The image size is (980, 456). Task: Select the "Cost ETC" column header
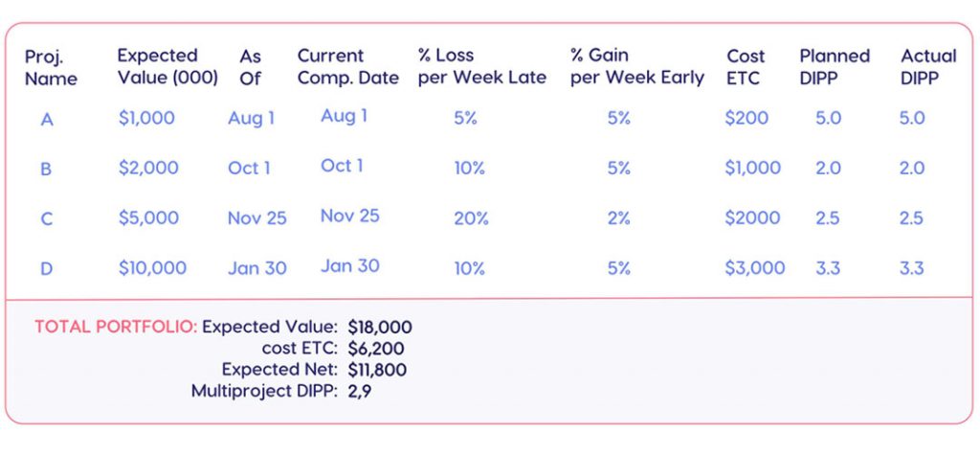[x=746, y=67]
